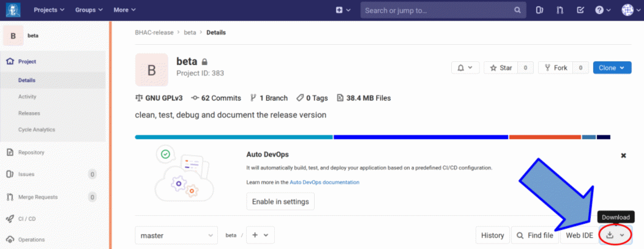
Task: Click the star count 0
Action: [x=526, y=68]
